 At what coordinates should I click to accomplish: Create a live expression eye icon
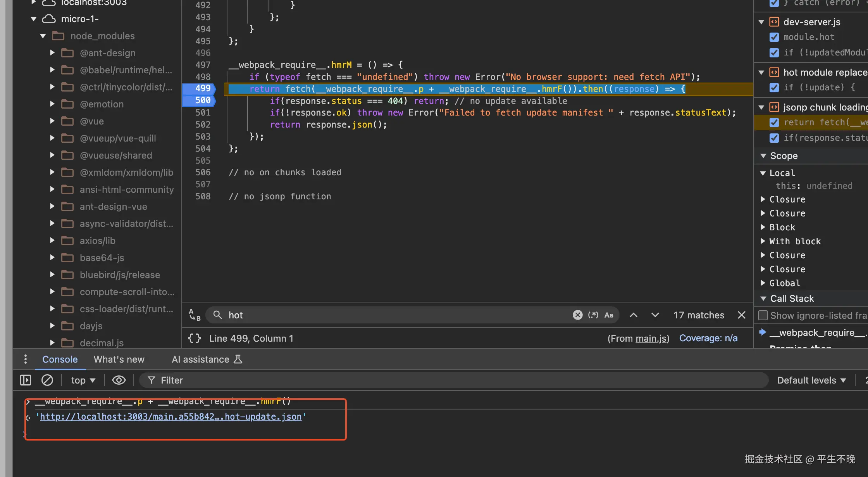point(119,380)
